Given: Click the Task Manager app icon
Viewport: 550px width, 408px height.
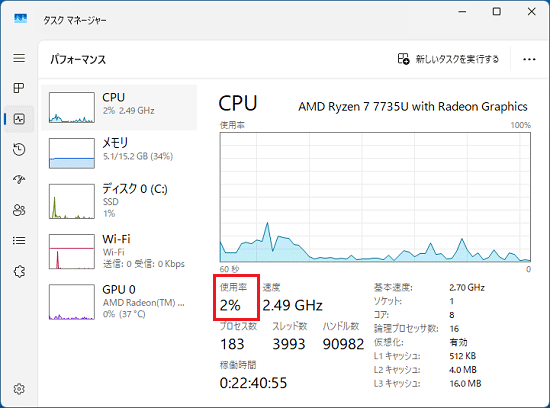Looking at the screenshot, I should point(20,18).
